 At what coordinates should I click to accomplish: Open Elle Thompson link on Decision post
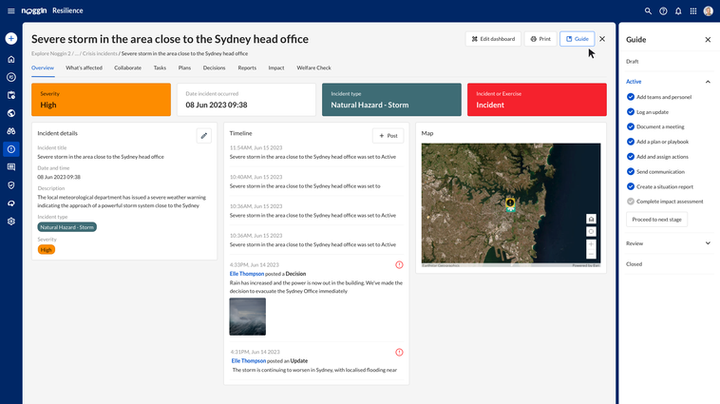coord(247,274)
